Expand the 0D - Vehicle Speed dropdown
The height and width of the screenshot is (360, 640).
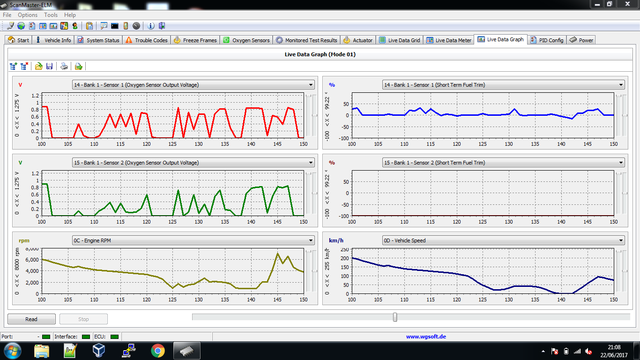point(621,240)
